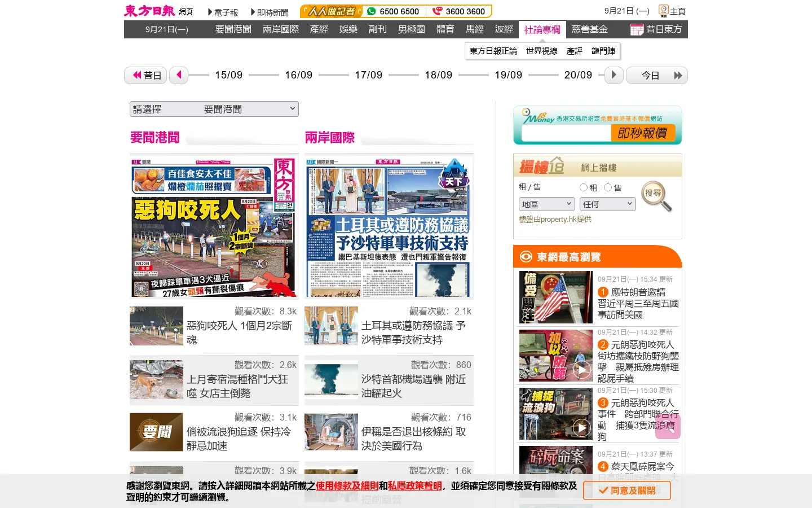This screenshot has width=812, height=508.
Task: Open the 馬經 nav tab
Action: (x=475, y=29)
